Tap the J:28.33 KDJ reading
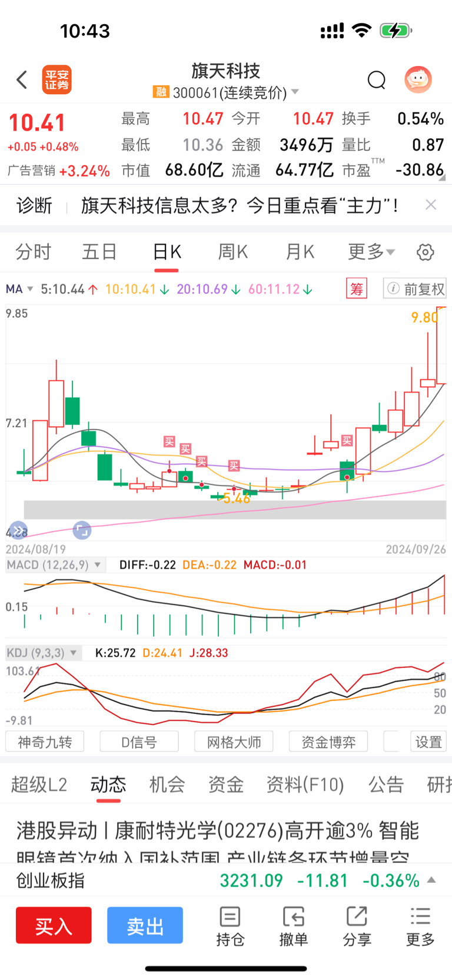This screenshot has height=980, width=452. 208,653
